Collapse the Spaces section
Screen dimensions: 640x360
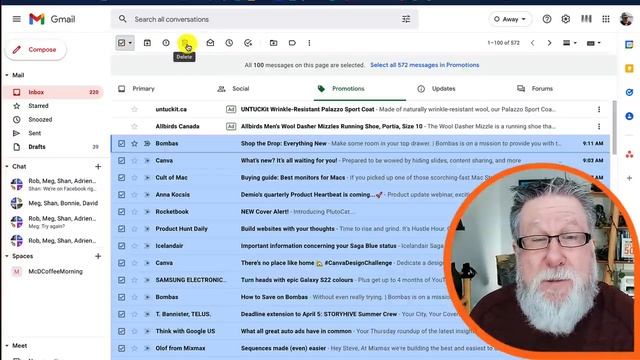pyautogui.click(x=7, y=256)
